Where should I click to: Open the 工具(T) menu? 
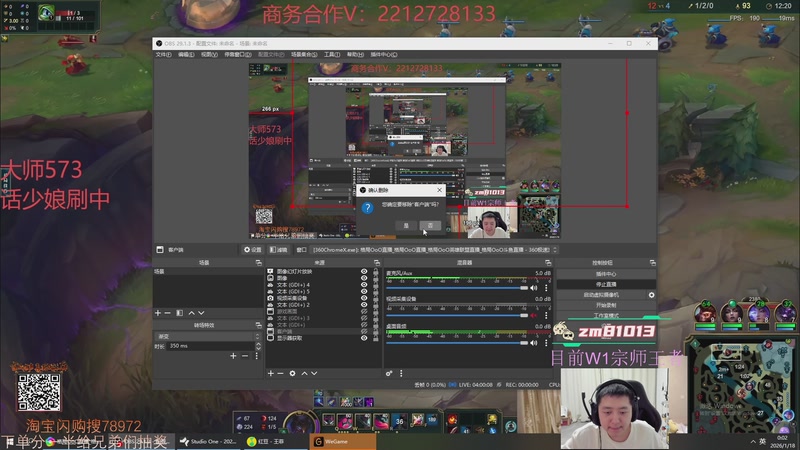tap(332, 55)
